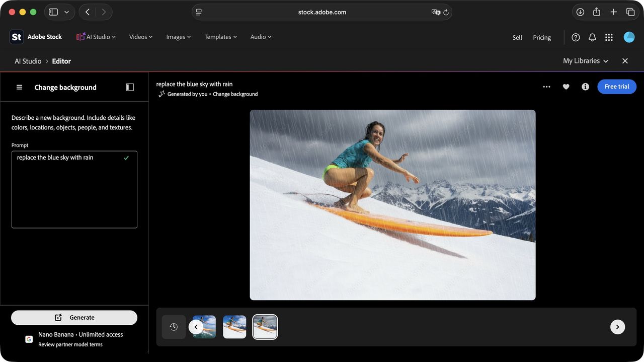Click Safari's downloads icon
Screen dimensions: 644x362
click(x=580, y=12)
